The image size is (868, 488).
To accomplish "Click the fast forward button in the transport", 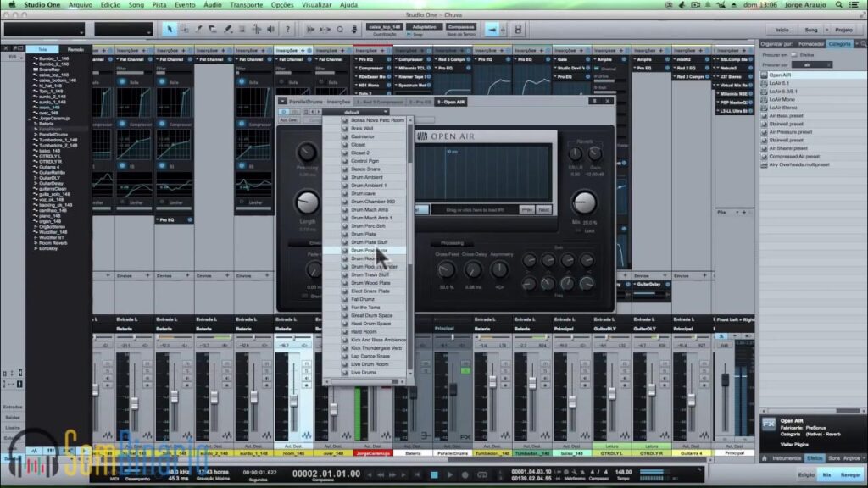I will pos(393,474).
